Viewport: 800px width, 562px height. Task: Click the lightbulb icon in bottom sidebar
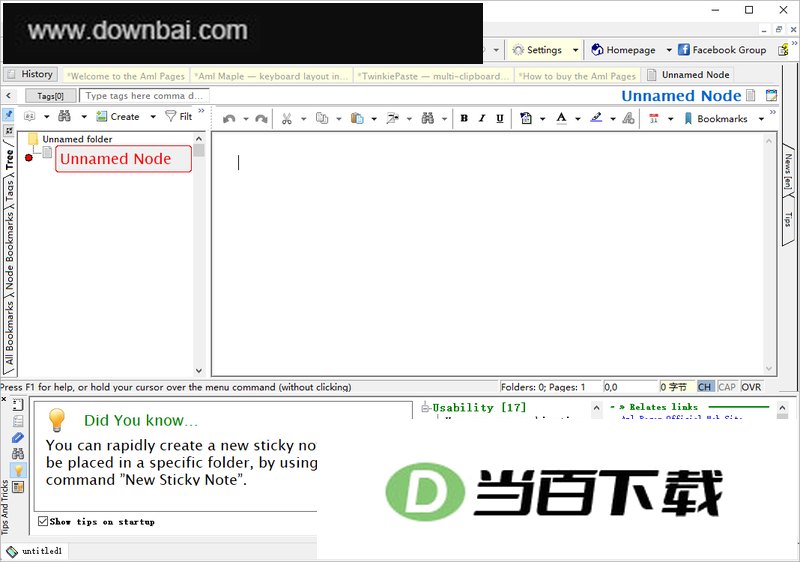tap(18, 470)
